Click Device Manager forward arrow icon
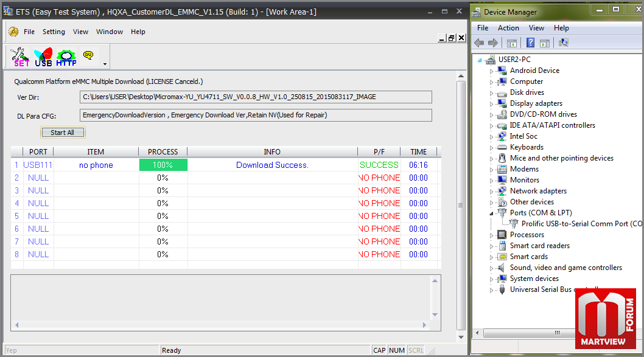The width and height of the screenshot is (644, 357). point(493,43)
